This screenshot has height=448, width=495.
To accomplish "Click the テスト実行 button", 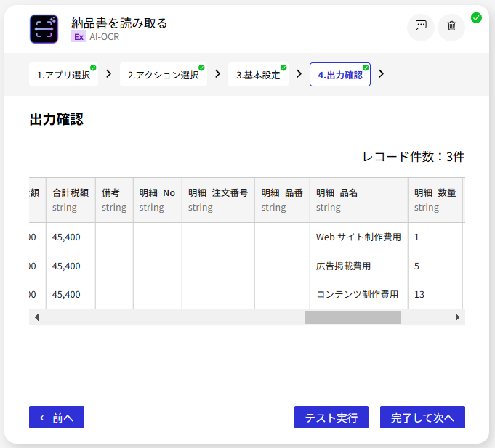I will tap(331, 417).
